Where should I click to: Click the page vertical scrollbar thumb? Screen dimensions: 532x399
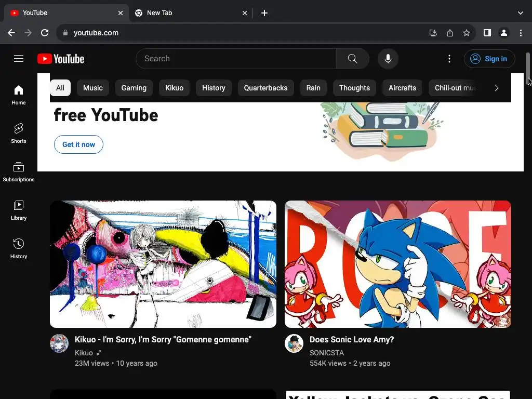pos(528,70)
